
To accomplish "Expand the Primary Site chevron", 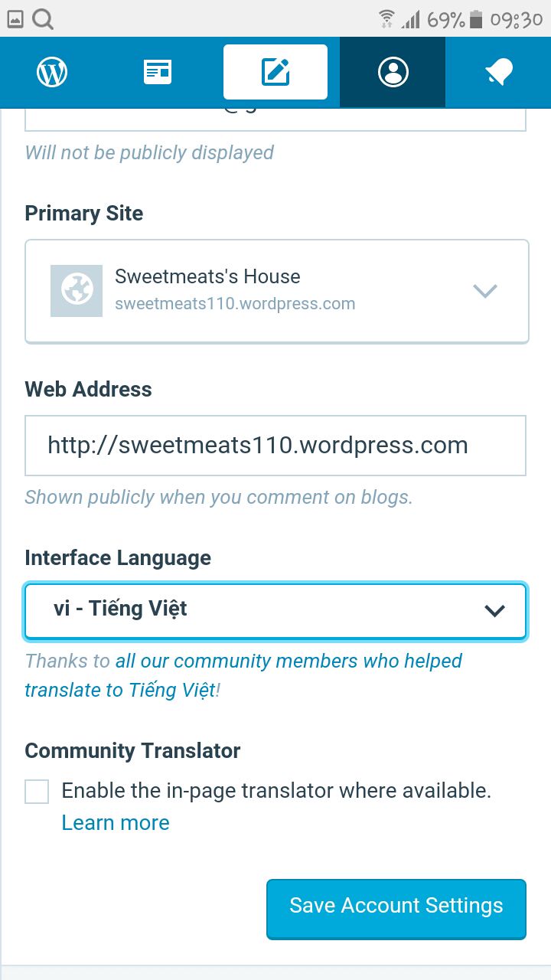I will (485, 291).
